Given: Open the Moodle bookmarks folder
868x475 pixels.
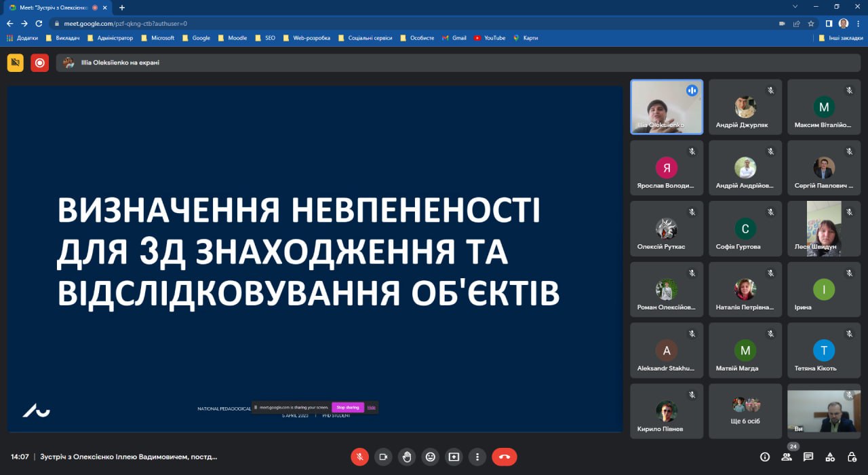Looking at the screenshot, I should point(233,38).
